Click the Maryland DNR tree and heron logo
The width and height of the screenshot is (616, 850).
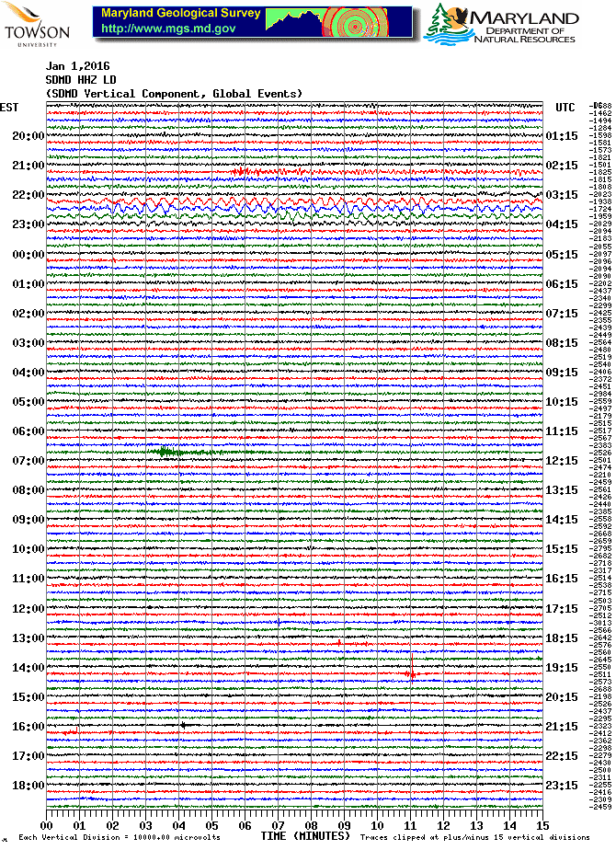(451, 22)
